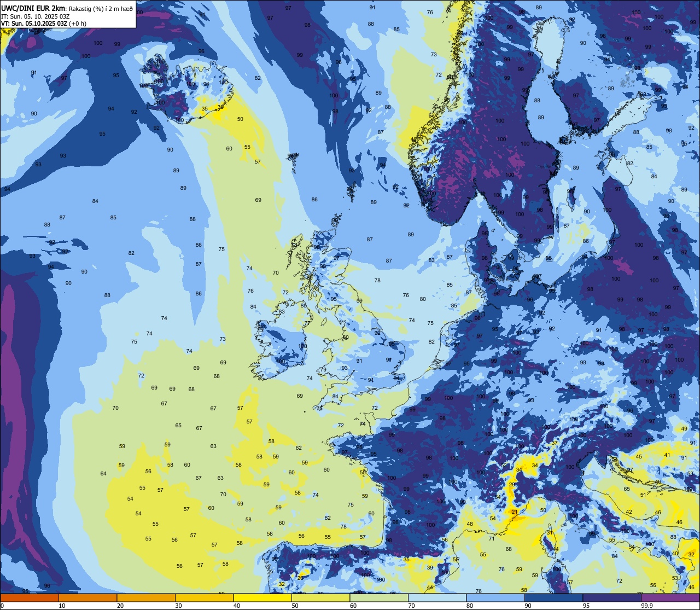Screen dimensions: 700x610
Task: Click the purple above-99.9 legend segment
Action: pos(670,597)
